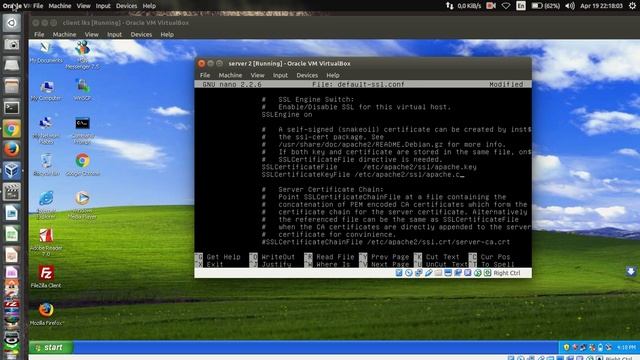The height and width of the screenshot is (360, 640).
Task: Open the battery 62% indicator menu
Action: (x=546, y=6)
